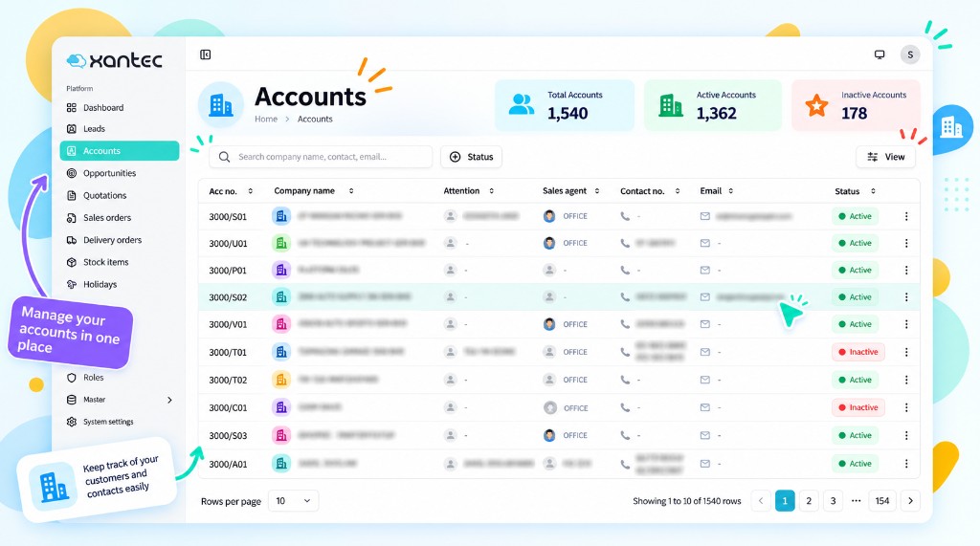Expand the Master submenu chevron
This screenshot has width=980, height=546.
[x=169, y=400]
